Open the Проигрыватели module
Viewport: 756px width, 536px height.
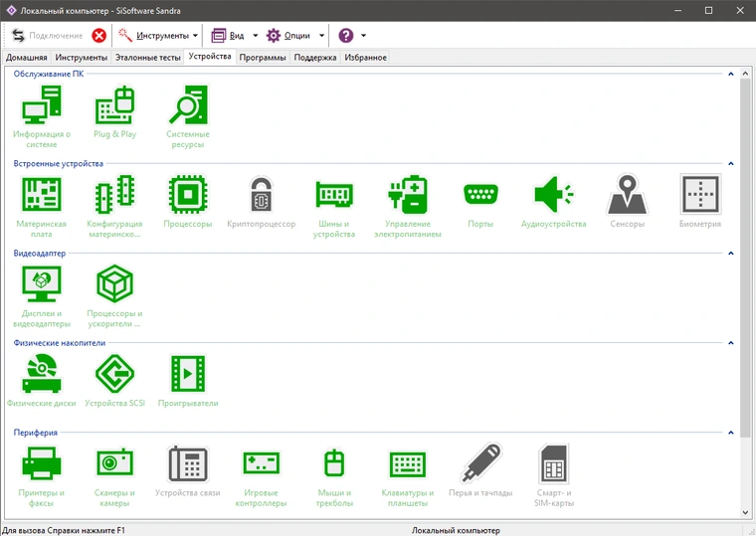coord(188,381)
